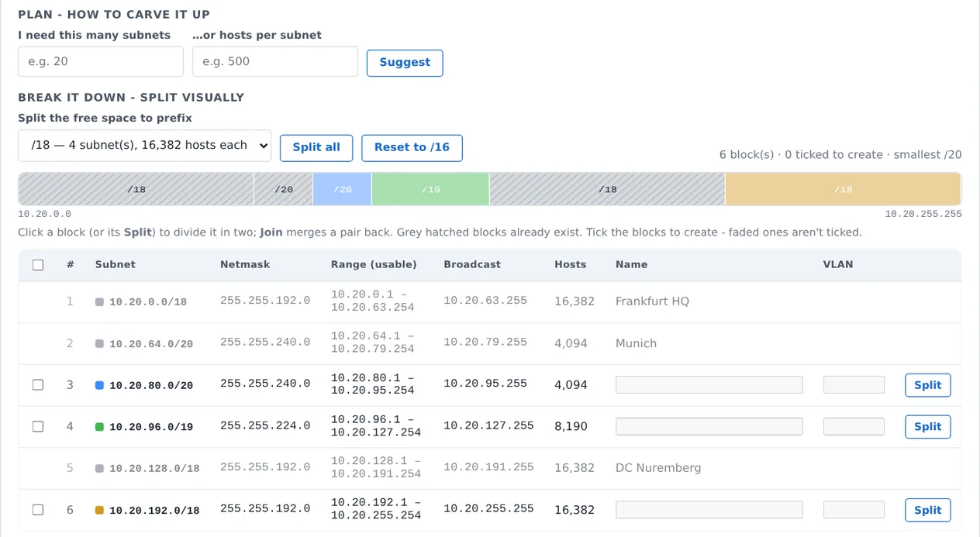Tick the checkbox for subnet 10.20.80.0/20
Screen dimensions: 980x537
pyautogui.click(x=38, y=384)
